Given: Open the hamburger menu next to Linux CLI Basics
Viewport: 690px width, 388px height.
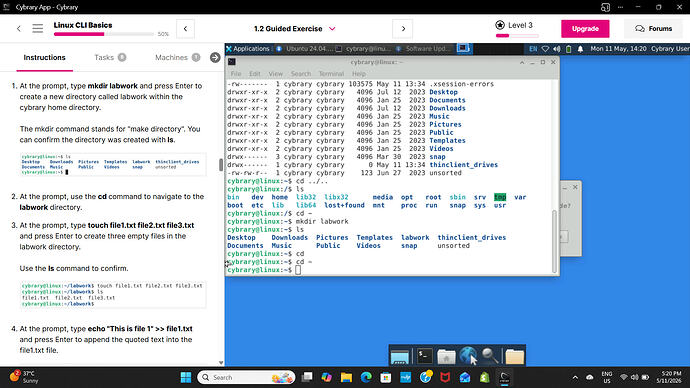Looking at the screenshot, I should (x=37, y=29).
